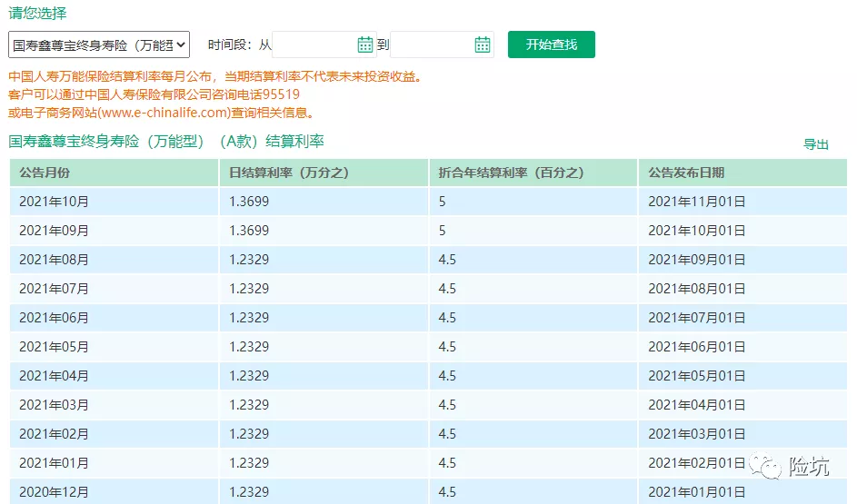Click the annual rate 5 for 2021年10月
The height and width of the screenshot is (504, 857).
point(533,202)
